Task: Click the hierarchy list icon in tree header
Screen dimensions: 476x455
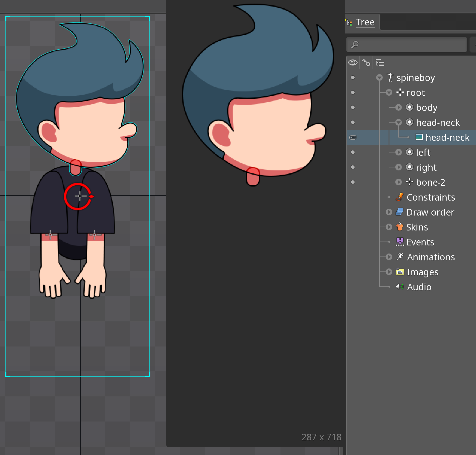Action: point(380,62)
